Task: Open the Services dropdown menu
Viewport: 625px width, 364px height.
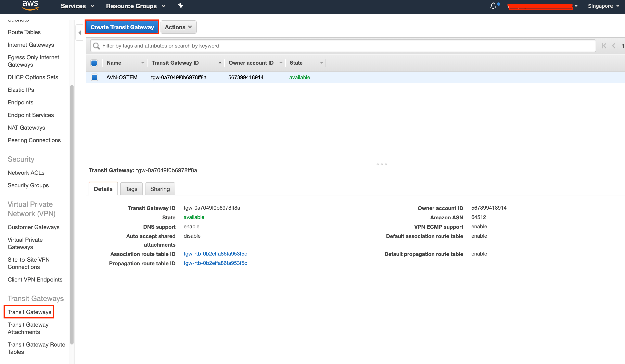Action: [77, 6]
